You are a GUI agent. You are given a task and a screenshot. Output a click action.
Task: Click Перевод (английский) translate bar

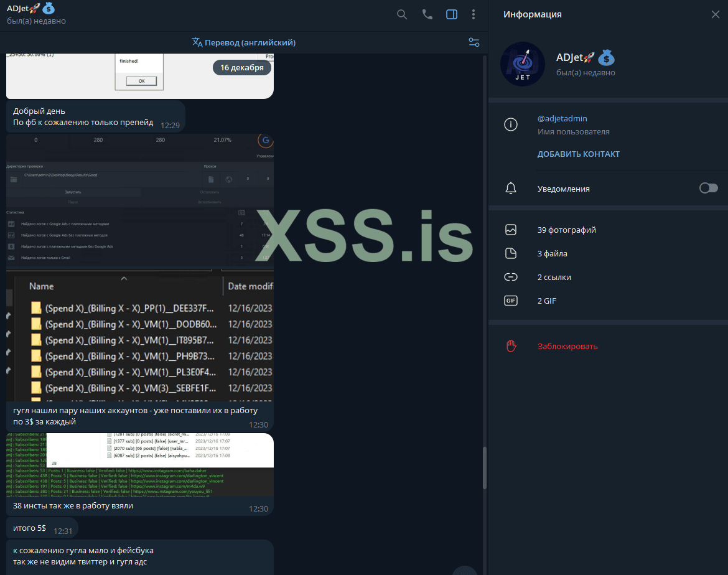click(244, 42)
